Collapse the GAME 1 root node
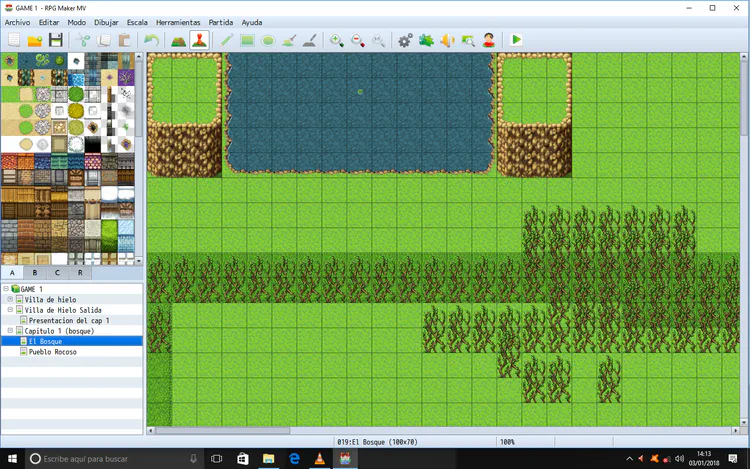 coord(6,289)
